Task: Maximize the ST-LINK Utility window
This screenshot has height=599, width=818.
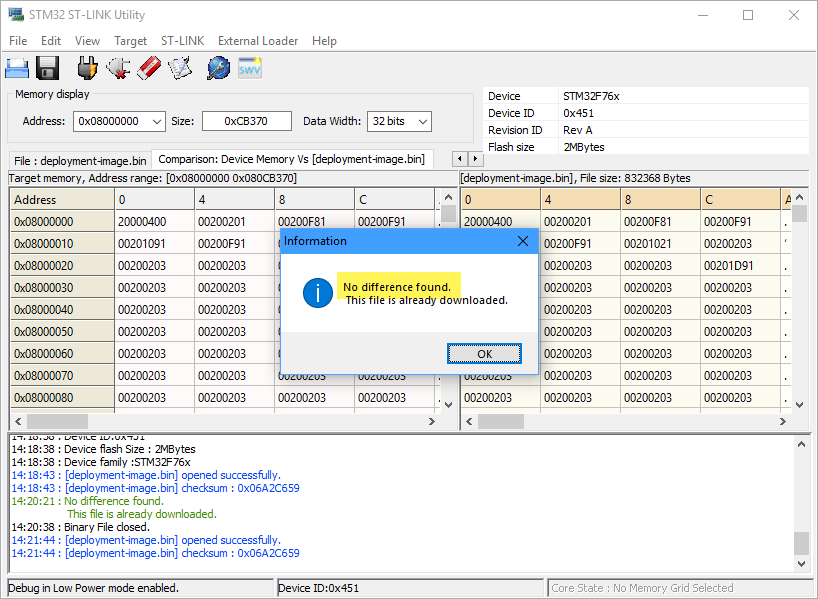Action: tap(748, 15)
